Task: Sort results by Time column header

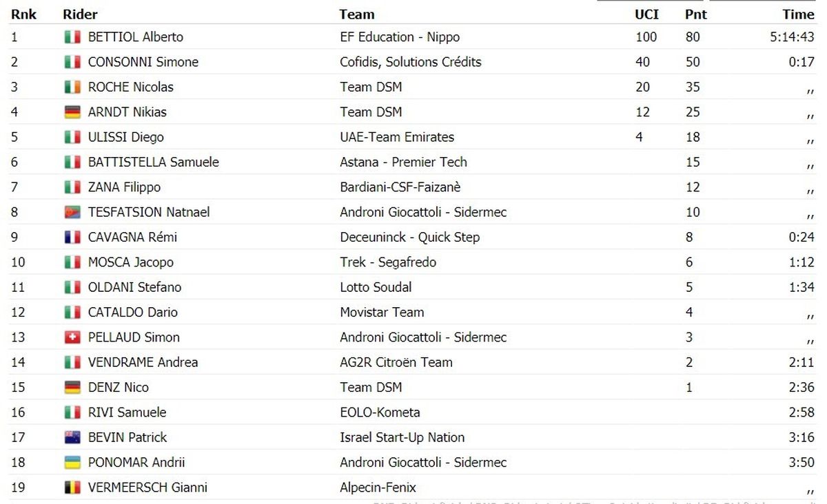Action: pyautogui.click(x=798, y=14)
